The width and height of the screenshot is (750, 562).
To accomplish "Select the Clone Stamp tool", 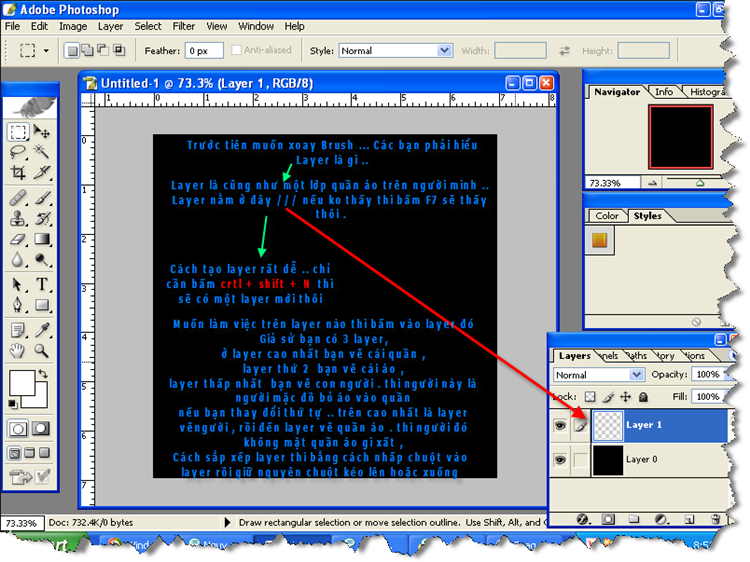I will (18, 218).
